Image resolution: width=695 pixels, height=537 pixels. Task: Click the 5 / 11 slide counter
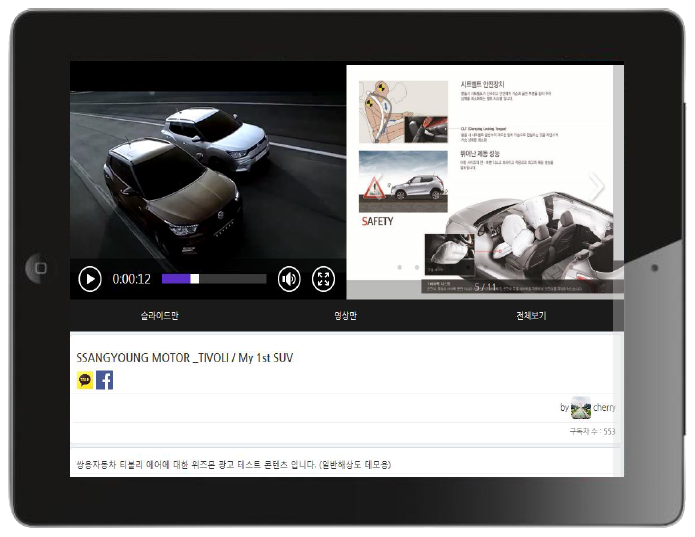click(x=485, y=287)
